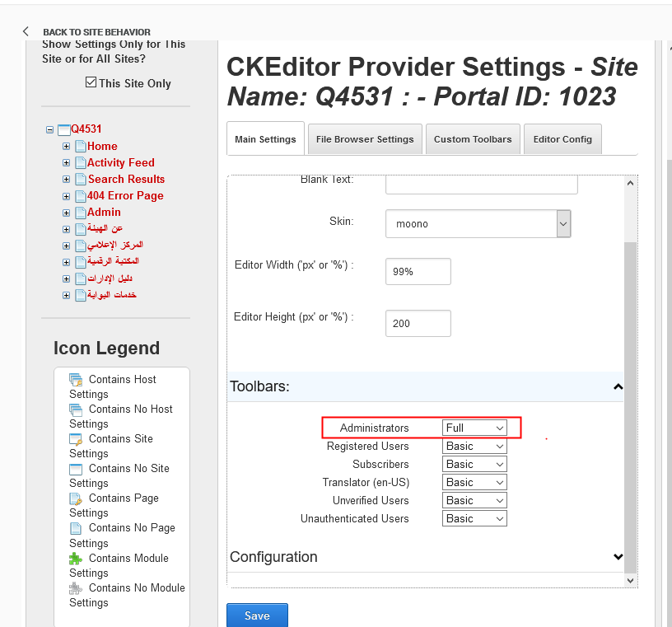Click the page icon beside المكتبة الرقمية
Viewport: 672px width, 627px height.
(81, 262)
